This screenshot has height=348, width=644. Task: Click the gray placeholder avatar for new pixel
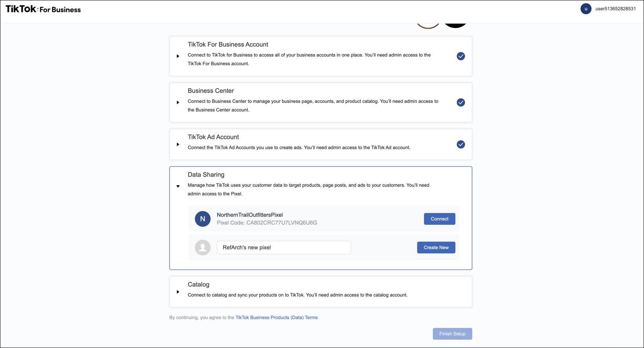pyautogui.click(x=203, y=248)
